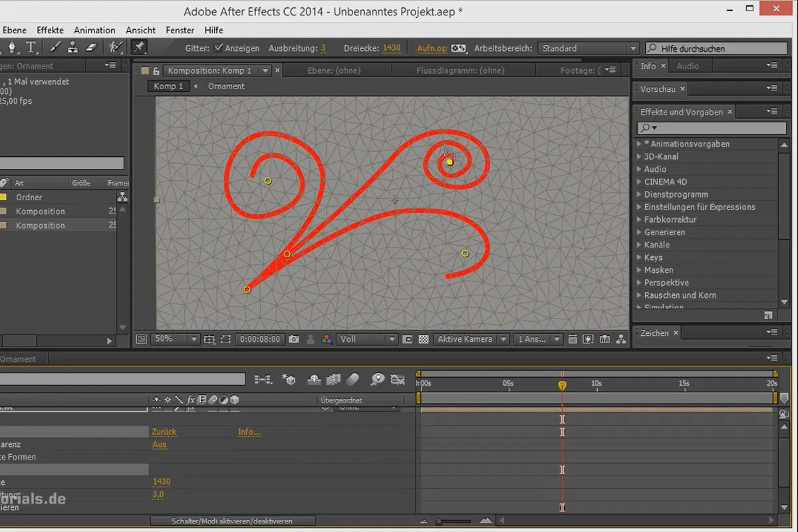Click the brainstorm lightbulb icon
The height and width of the screenshot is (532, 798).
tap(378, 379)
